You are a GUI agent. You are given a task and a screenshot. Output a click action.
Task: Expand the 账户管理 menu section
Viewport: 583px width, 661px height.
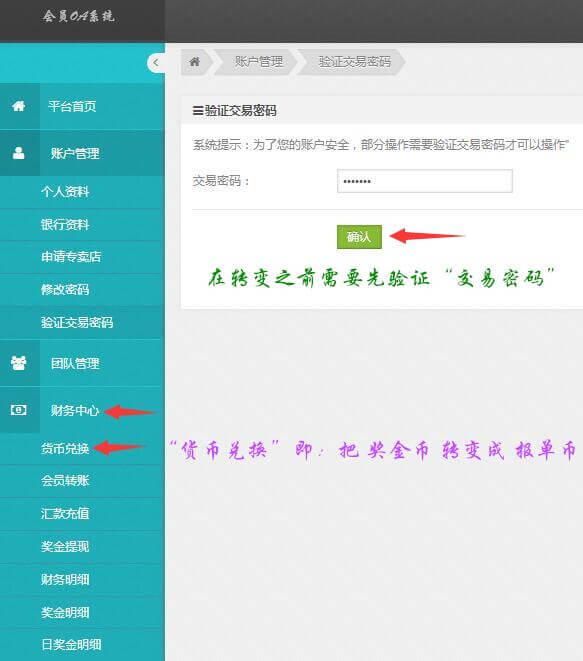(x=82, y=153)
